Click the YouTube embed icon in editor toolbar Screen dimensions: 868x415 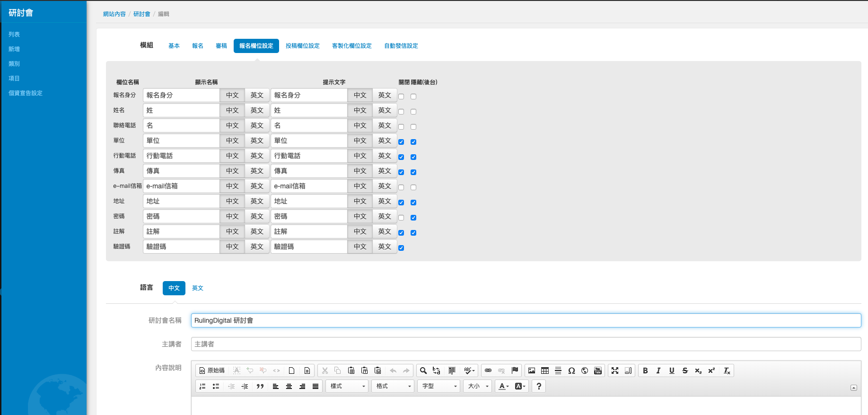[x=598, y=371]
